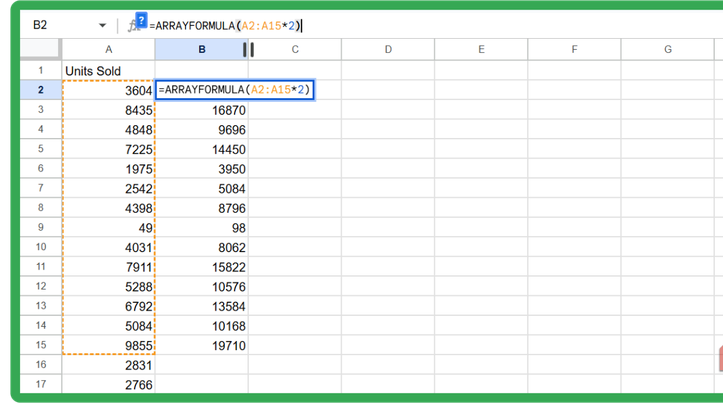Viewport: 723px width, 403px height.
Task: Click cell with value 4031
Action: coord(109,247)
